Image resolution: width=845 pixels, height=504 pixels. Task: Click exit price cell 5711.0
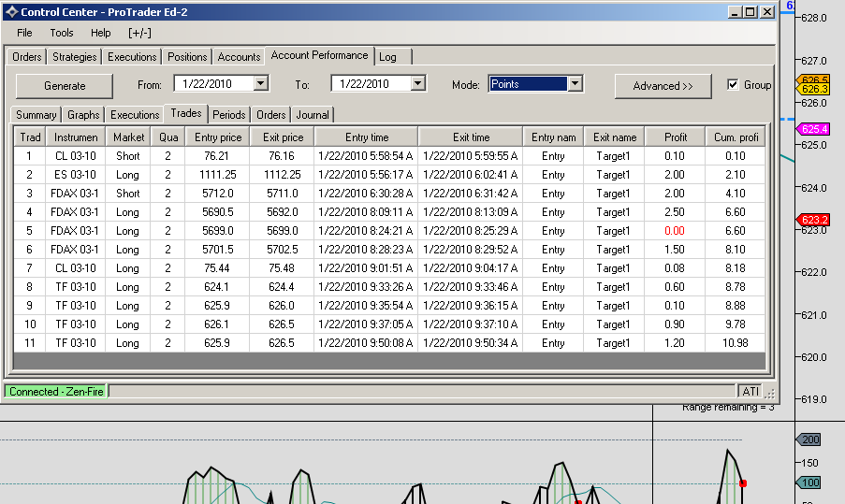[x=282, y=194]
